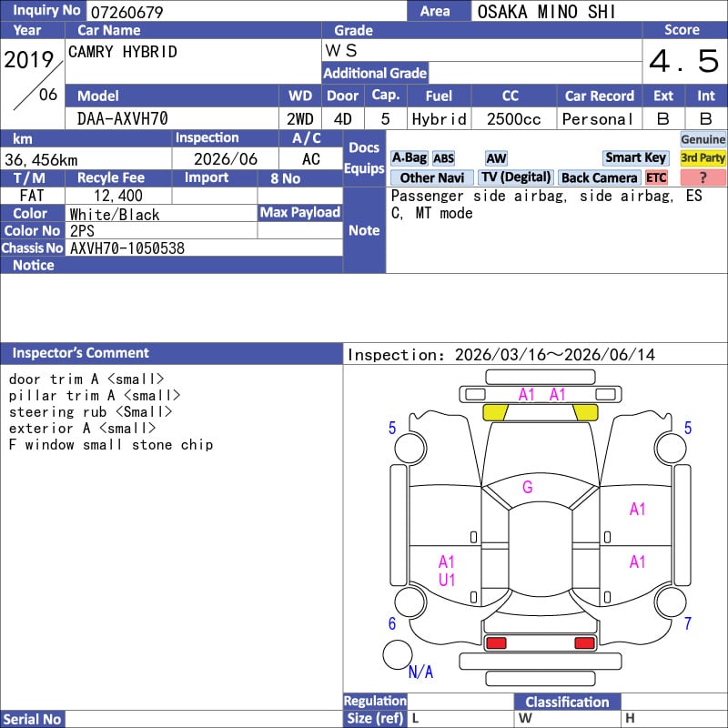
Task: Select the Back Camera badge
Action: click(599, 177)
